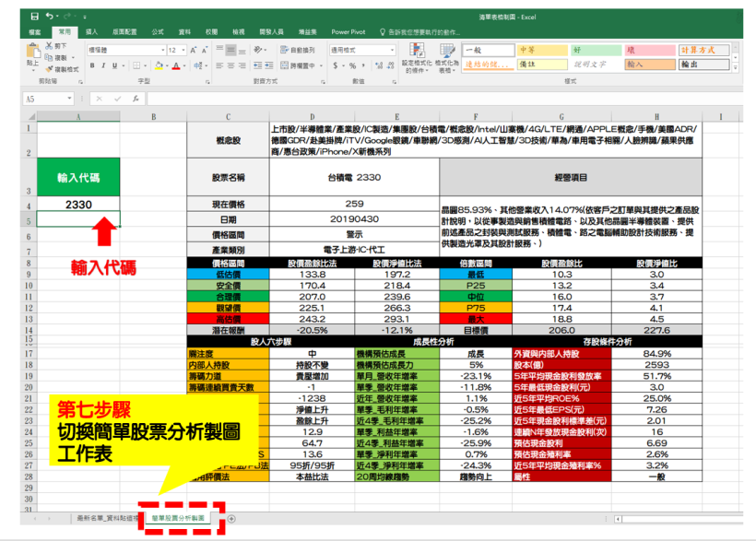Align cell text left
This screenshot has height=541, width=756.
coord(219,65)
